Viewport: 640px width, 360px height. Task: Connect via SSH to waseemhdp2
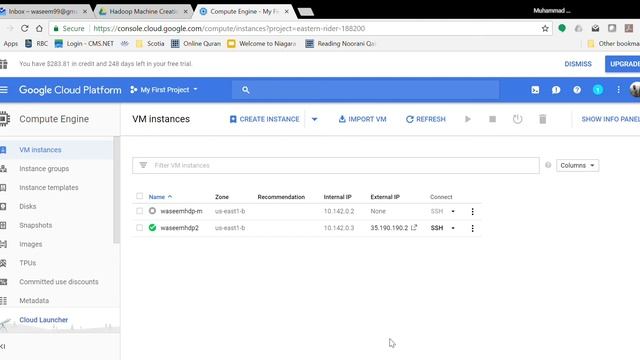pos(437,228)
